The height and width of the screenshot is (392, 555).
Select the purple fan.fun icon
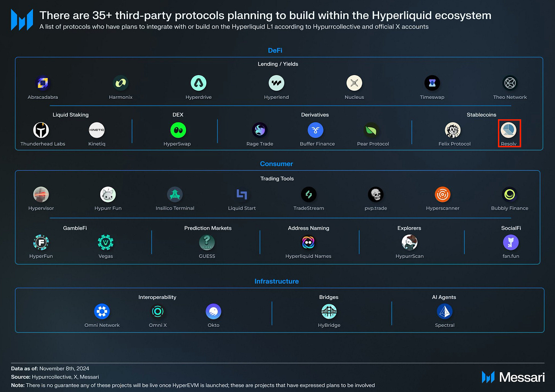(511, 243)
